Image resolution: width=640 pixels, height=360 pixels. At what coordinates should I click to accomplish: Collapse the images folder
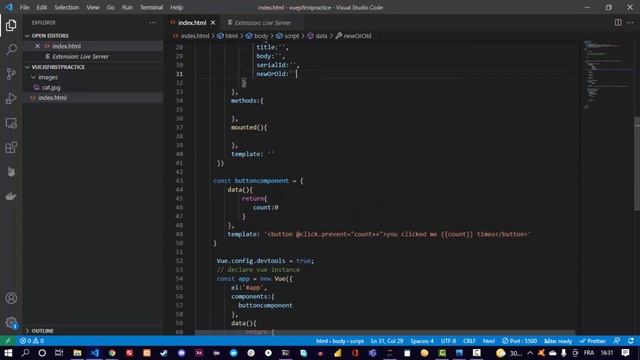coord(33,77)
